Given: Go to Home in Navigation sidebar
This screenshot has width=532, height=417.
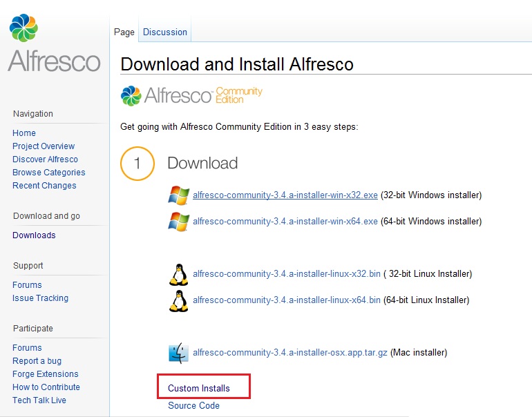Looking at the screenshot, I should click(x=24, y=133).
